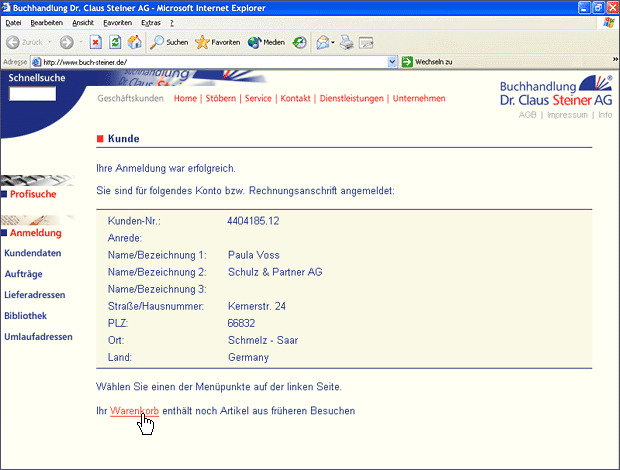Click the Internet Explorer icon in title bar
Image resolution: width=620 pixels, height=470 pixels.
tap(6, 8)
